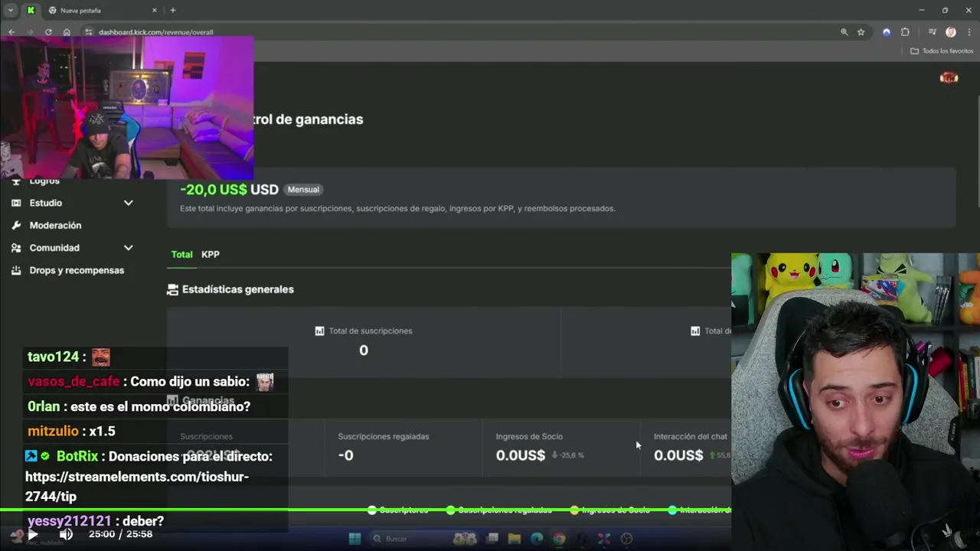The height and width of the screenshot is (551, 980).
Task: Open the browser home page icon
Action: (x=67, y=32)
